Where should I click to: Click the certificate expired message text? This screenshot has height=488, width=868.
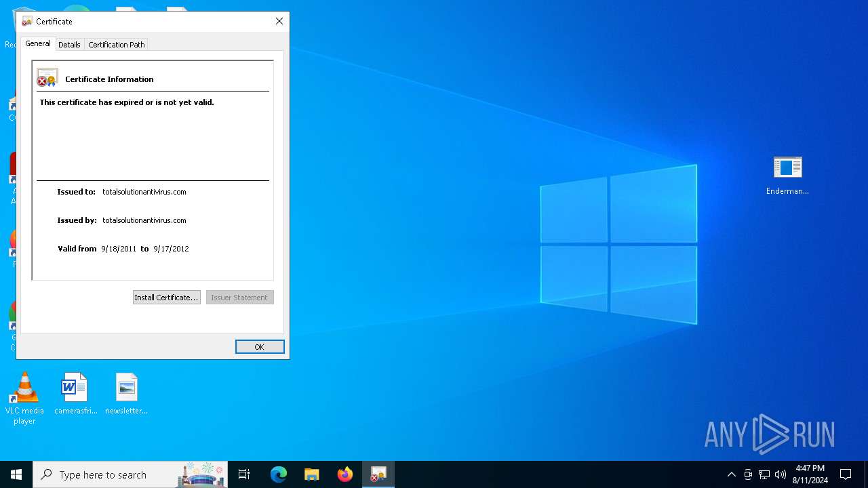pos(127,102)
